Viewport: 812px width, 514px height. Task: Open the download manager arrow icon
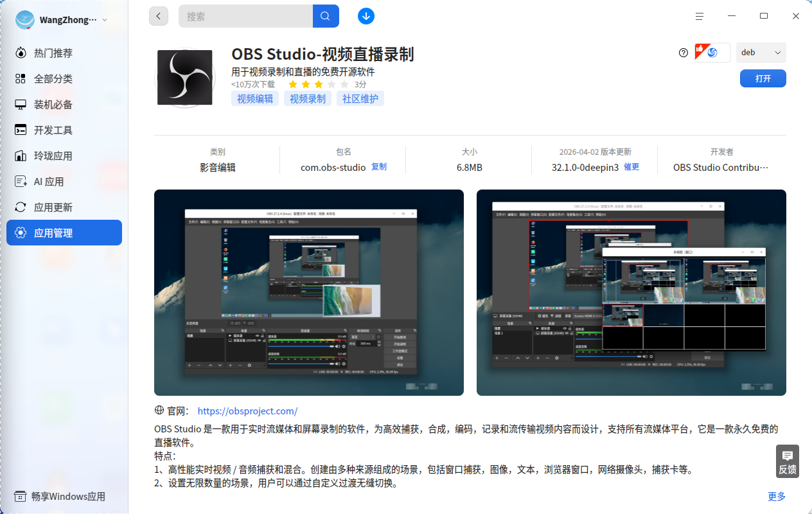tap(366, 16)
